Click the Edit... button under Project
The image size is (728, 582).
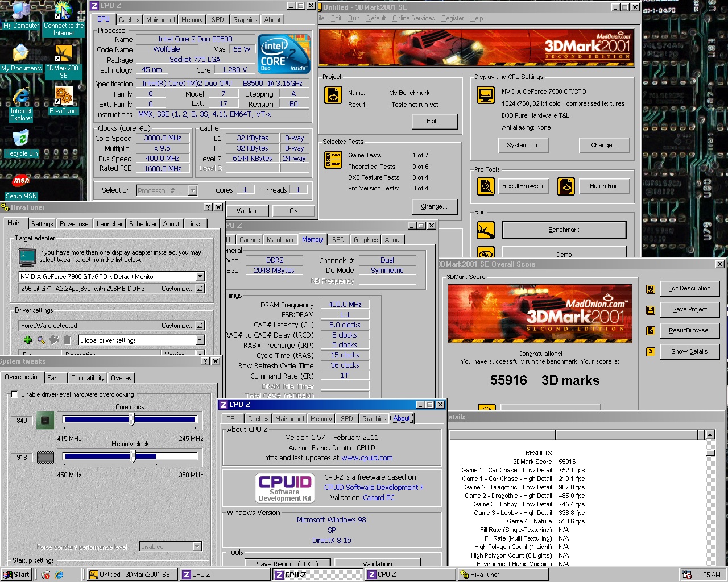tap(434, 122)
